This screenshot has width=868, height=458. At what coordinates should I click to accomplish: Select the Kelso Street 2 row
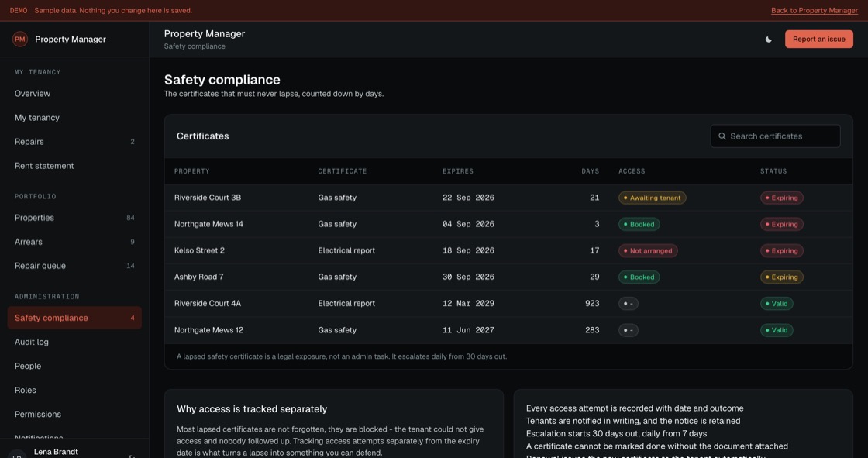tap(508, 250)
